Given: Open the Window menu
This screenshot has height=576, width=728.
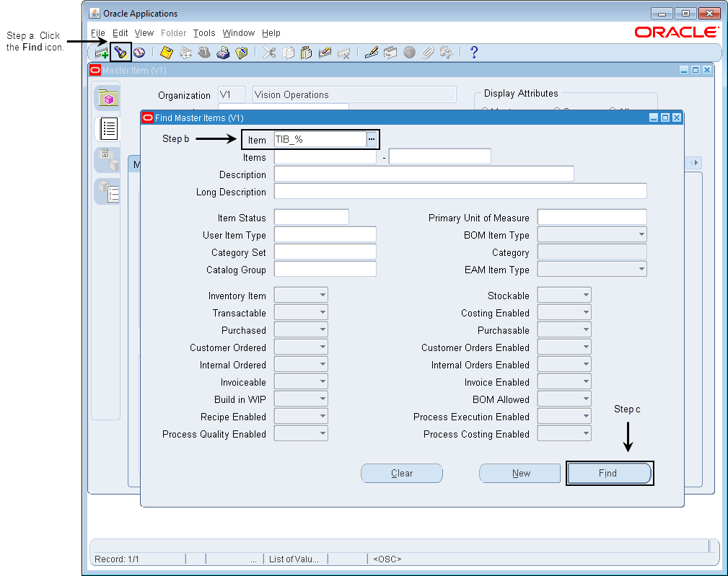Looking at the screenshot, I should point(239,33).
